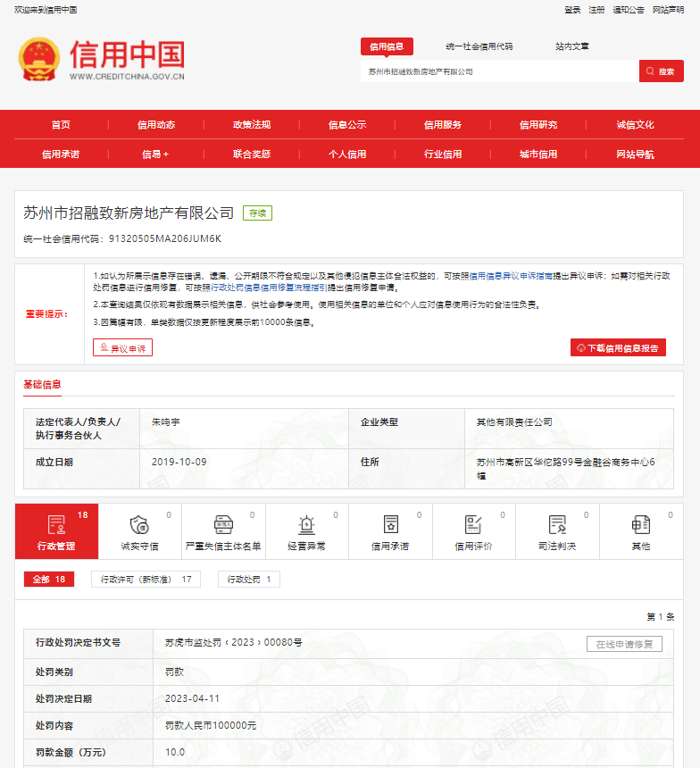Open the 其他 documents icon tab
This screenshot has width=700, height=768.
pyautogui.click(x=641, y=531)
